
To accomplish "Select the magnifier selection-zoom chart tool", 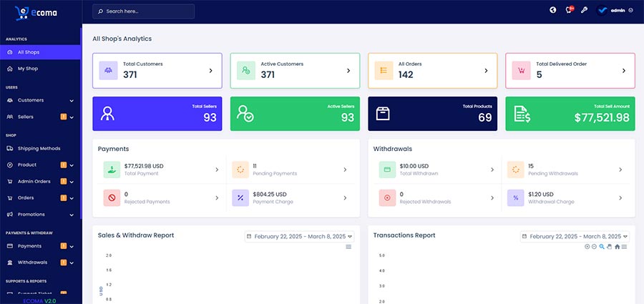I will pyautogui.click(x=602, y=247).
